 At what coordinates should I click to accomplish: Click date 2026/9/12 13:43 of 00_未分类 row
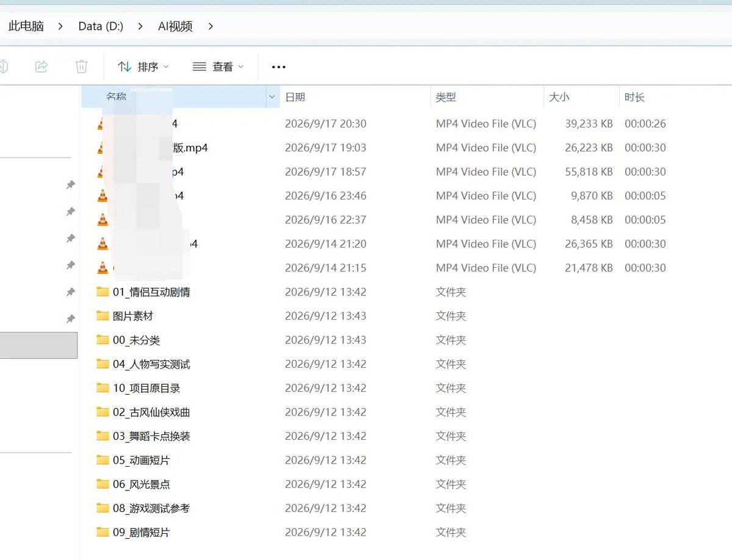pyautogui.click(x=326, y=340)
